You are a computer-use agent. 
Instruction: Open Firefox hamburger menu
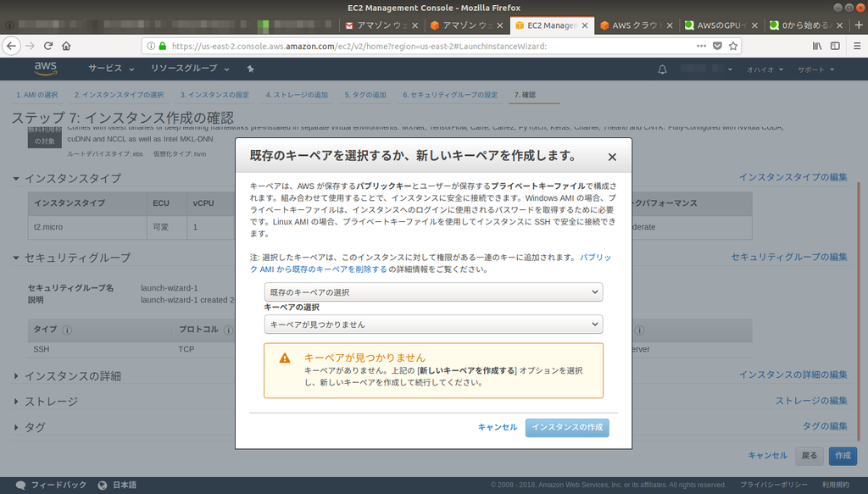point(857,46)
